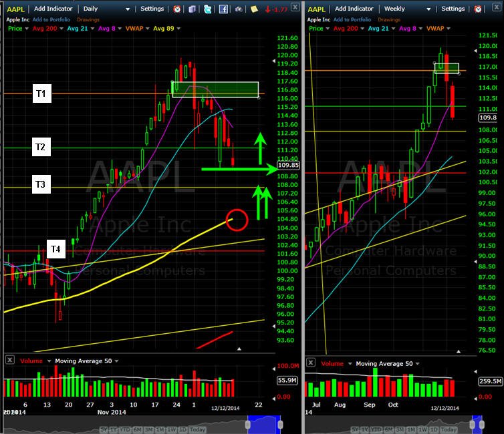Click Add Indicator in the Weekly chart
504x434 pixels.
pos(354,9)
